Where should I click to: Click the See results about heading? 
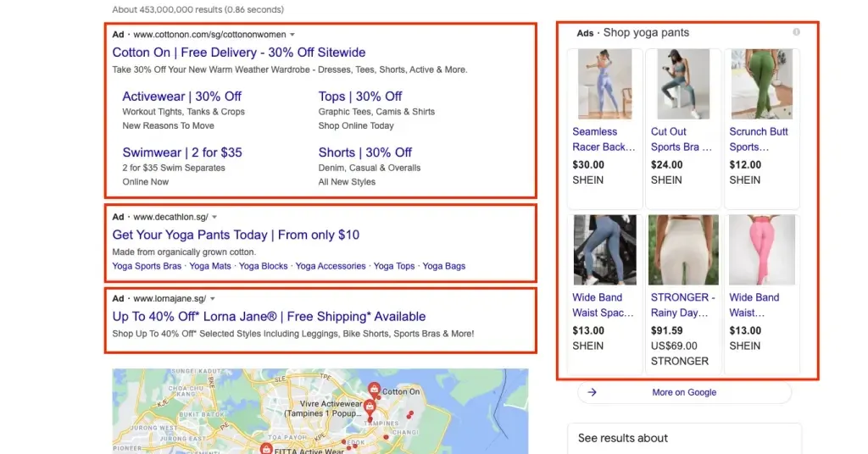(x=623, y=438)
